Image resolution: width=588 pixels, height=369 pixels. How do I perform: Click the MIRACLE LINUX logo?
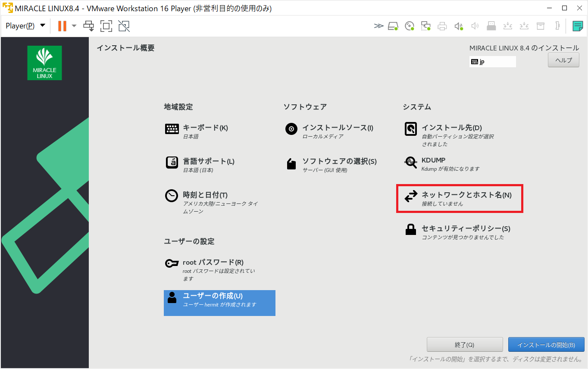pyautogui.click(x=44, y=63)
